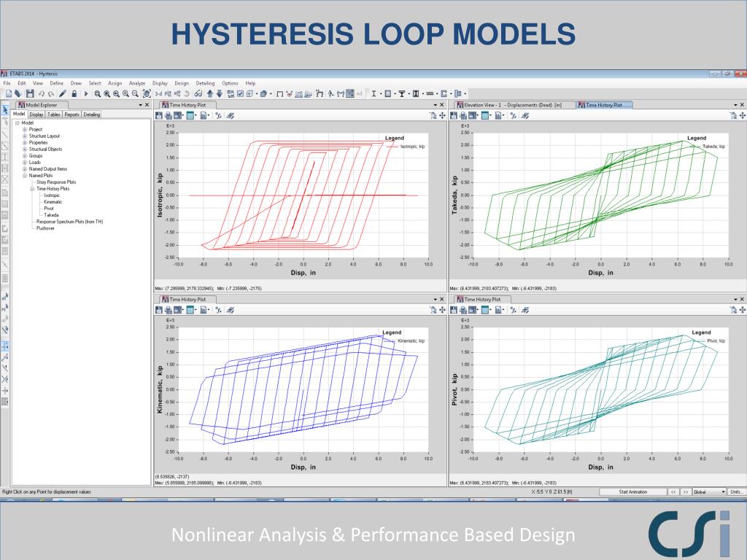Expand the Project tree node

(25, 130)
